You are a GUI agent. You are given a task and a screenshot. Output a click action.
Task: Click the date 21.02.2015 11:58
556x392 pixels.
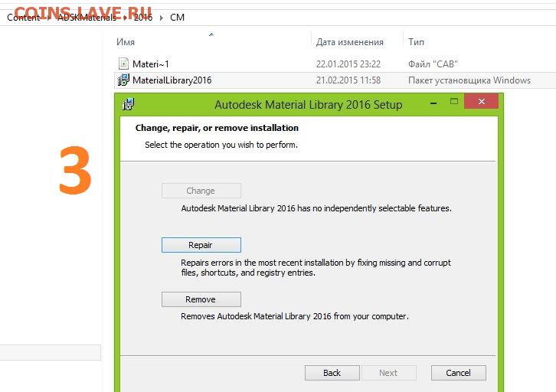point(348,80)
